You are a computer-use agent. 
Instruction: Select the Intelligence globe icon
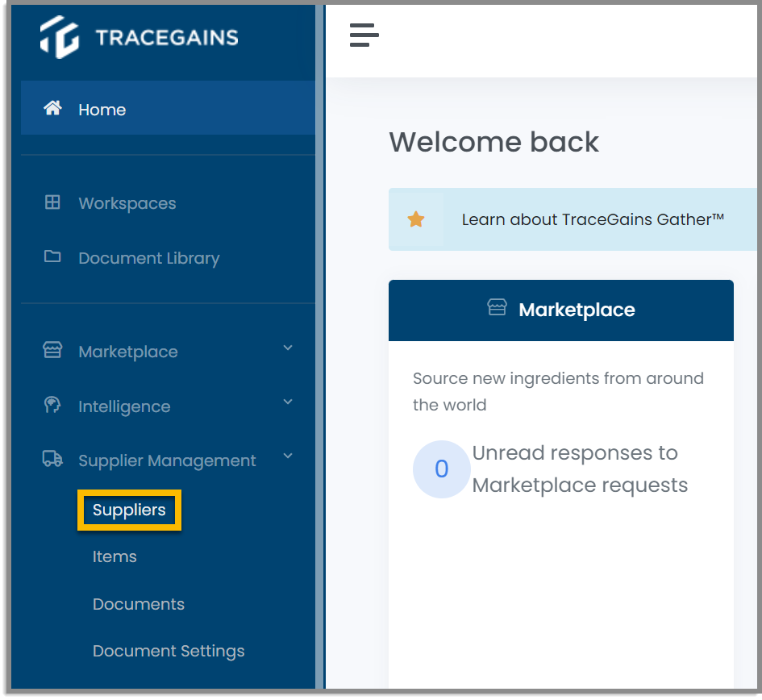[x=52, y=405]
